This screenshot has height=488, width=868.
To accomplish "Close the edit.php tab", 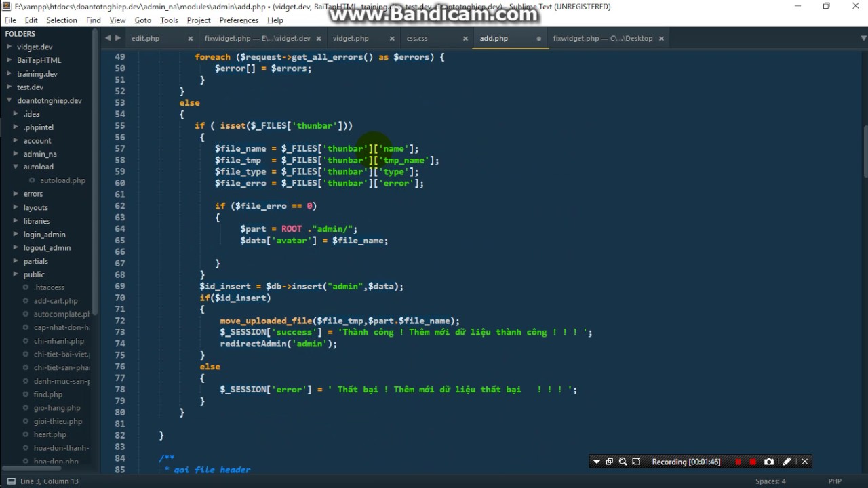I will (190, 39).
